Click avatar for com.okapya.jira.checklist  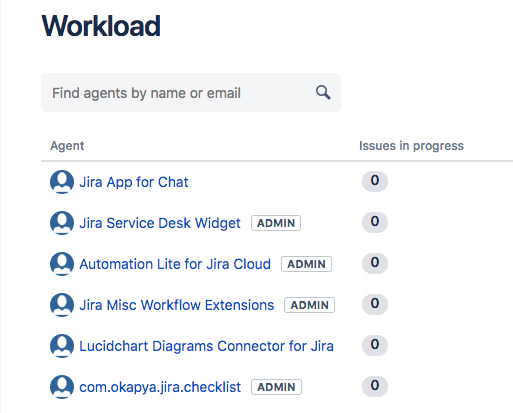(x=62, y=387)
